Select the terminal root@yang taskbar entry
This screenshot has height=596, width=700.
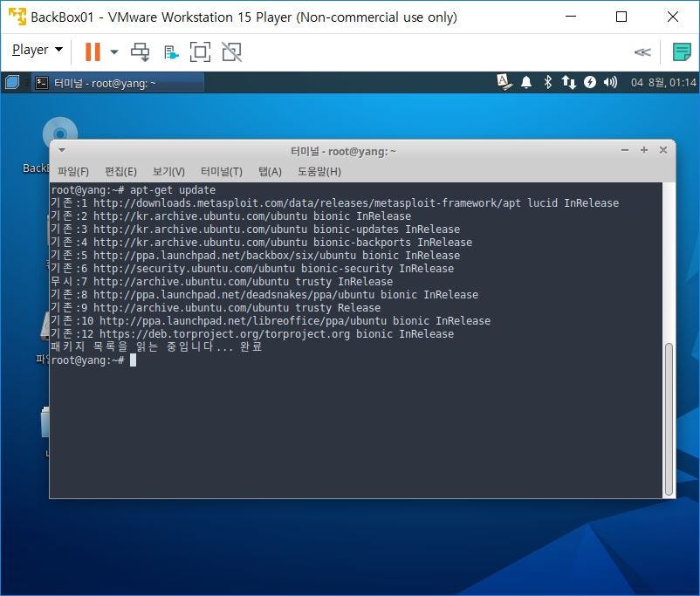click(x=118, y=83)
